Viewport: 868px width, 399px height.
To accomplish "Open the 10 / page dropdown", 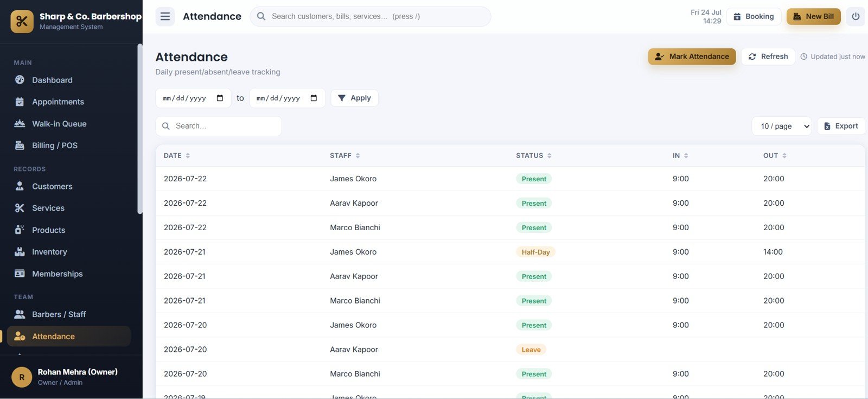I will pos(782,126).
